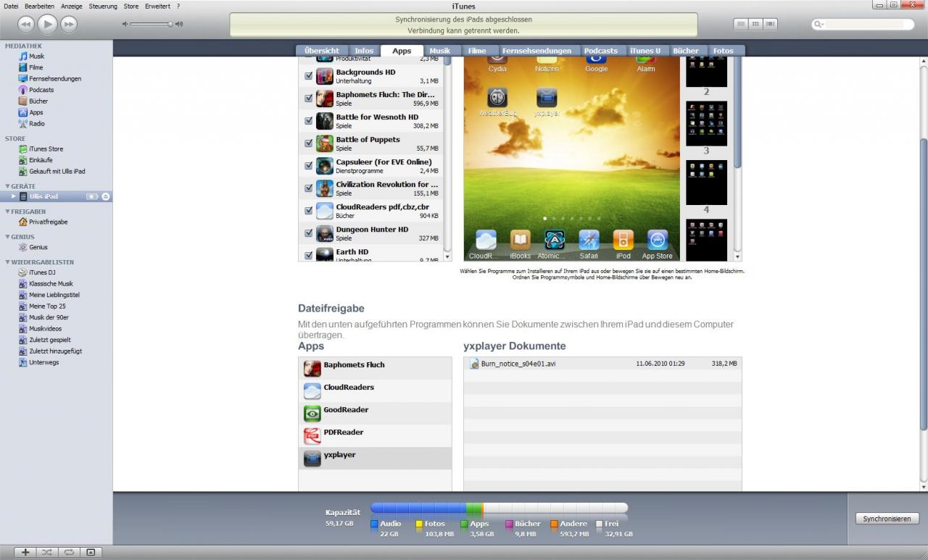Toggle shuffle button at bottom
The height and width of the screenshot is (560, 928).
tap(46, 552)
